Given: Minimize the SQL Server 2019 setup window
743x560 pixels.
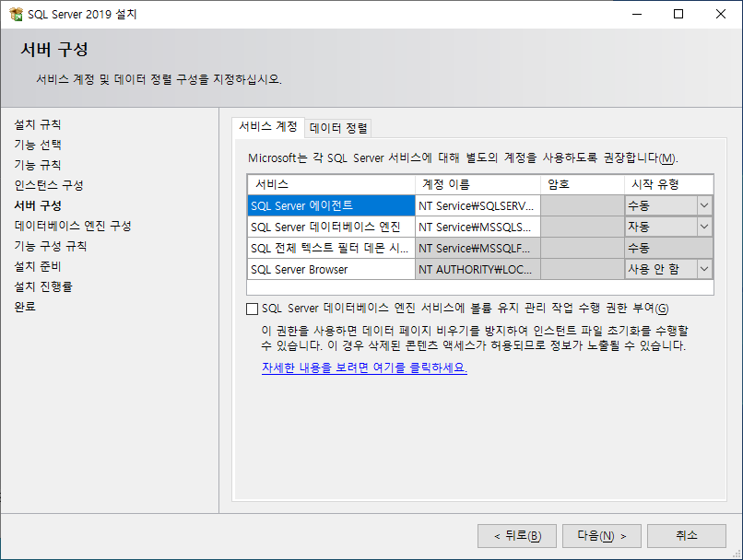Looking at the screenshot, I should pyautogui.click(x=637, y=14).
